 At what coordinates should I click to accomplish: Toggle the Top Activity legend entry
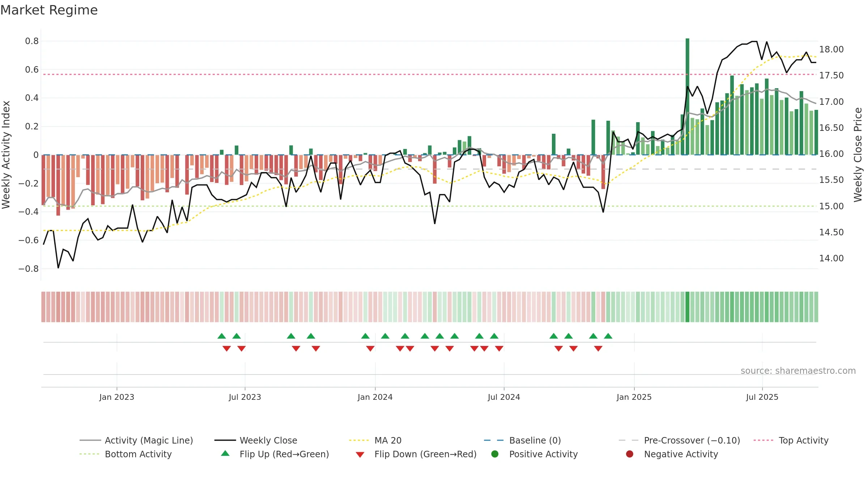pyautogui.click(x=791, y=440)
